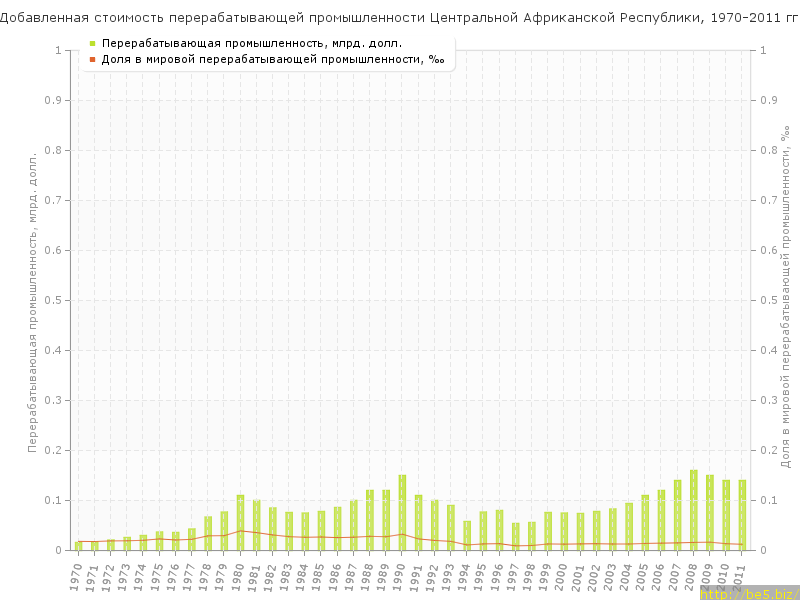The height and width of the screenshot is (600, 800).
Task: Click the 1997 bar
Action: [x=515, y=536]
